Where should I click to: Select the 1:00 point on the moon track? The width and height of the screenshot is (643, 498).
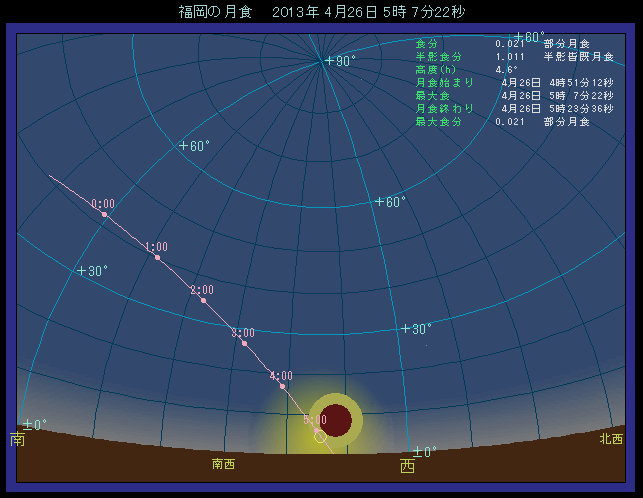[157, 257]
